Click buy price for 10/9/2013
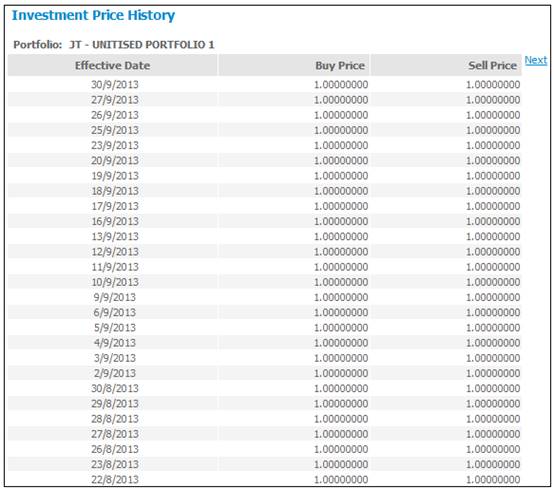The height and width of the screenshot is (489, 554). coord(341,282)
